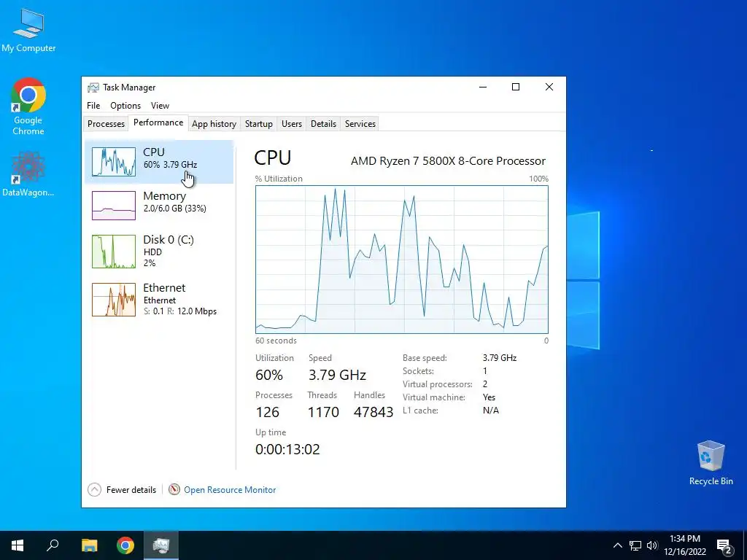
Task: Open the network tray icon
Action: point(635,545)
